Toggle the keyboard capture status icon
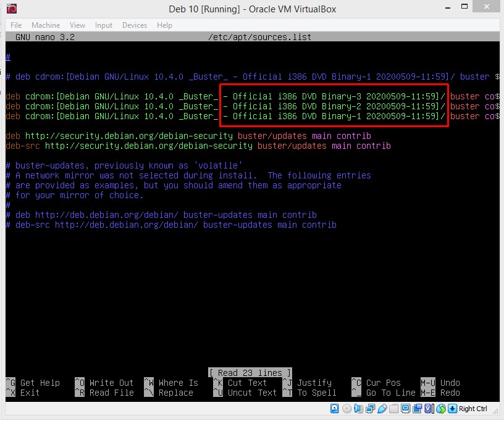Image resolution: width=504 pixels, height=421 pixels. tap(453, 409)
